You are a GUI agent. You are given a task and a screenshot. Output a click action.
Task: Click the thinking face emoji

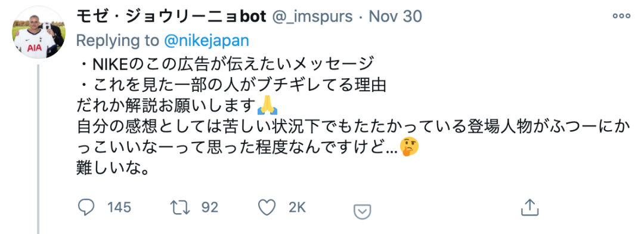click(x=409, y=147)
